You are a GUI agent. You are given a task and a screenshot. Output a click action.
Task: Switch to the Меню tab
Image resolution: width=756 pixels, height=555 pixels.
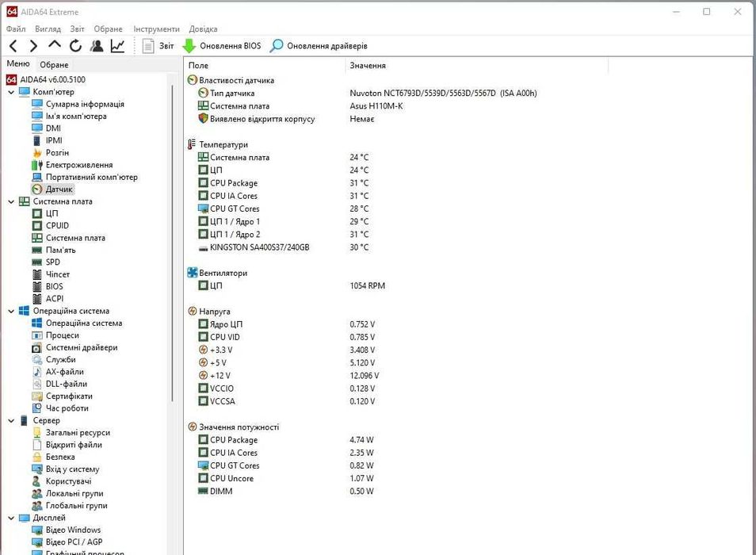(x=18, y=63)
